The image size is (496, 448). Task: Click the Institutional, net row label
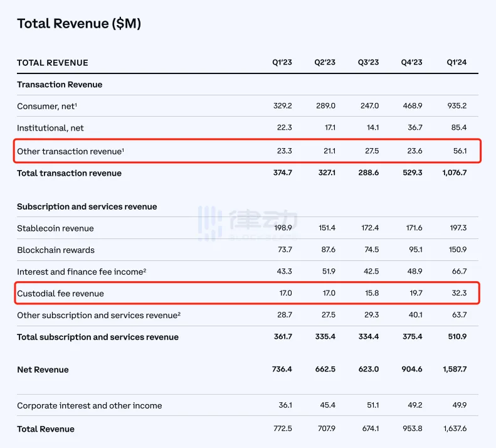(x=50, y=128)
